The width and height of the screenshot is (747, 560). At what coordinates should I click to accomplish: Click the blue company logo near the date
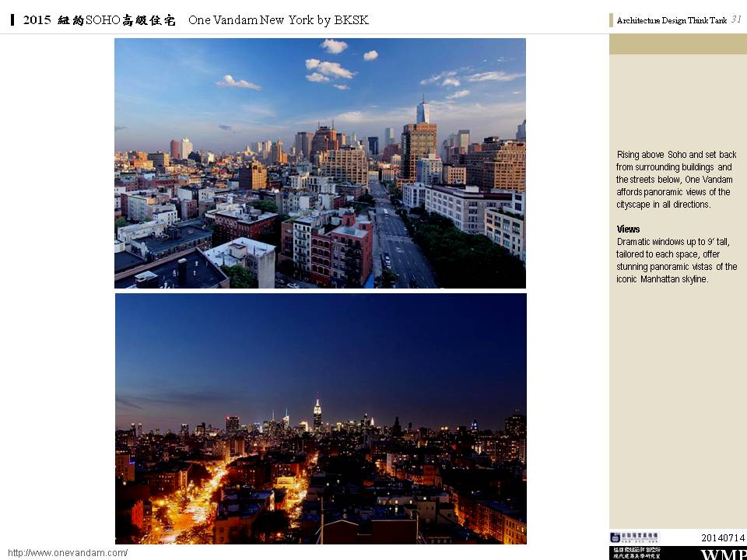click(634, 537)
